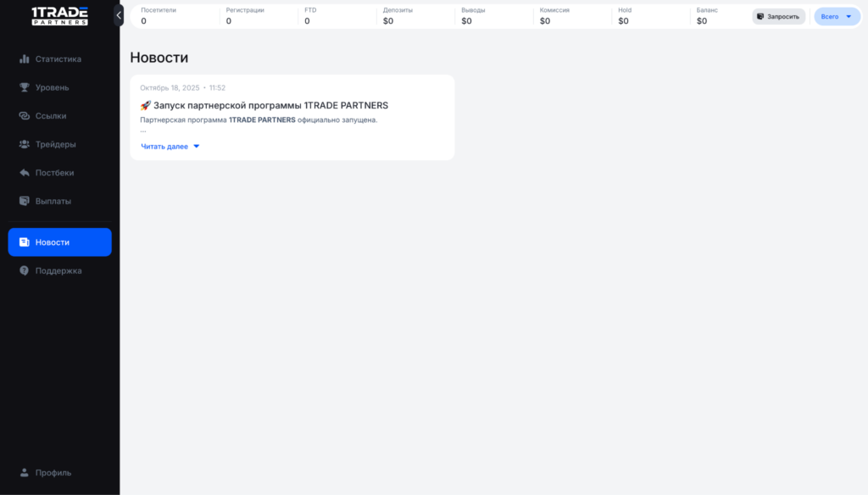Select the active Новости menu item

coord(60,242)
